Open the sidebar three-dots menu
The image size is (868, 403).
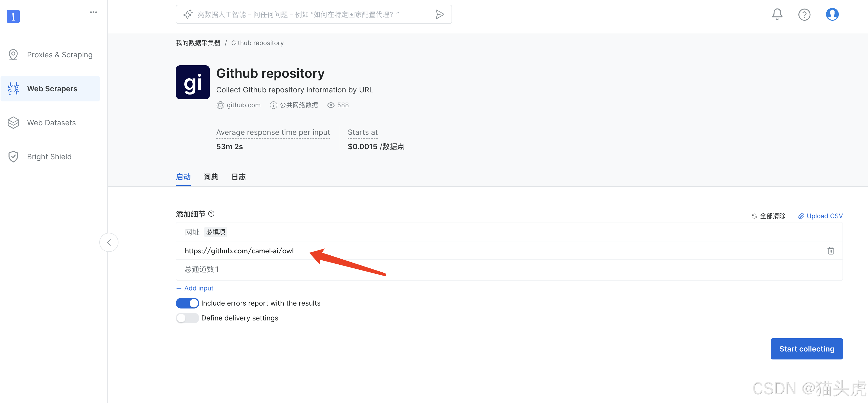[93, 12]
